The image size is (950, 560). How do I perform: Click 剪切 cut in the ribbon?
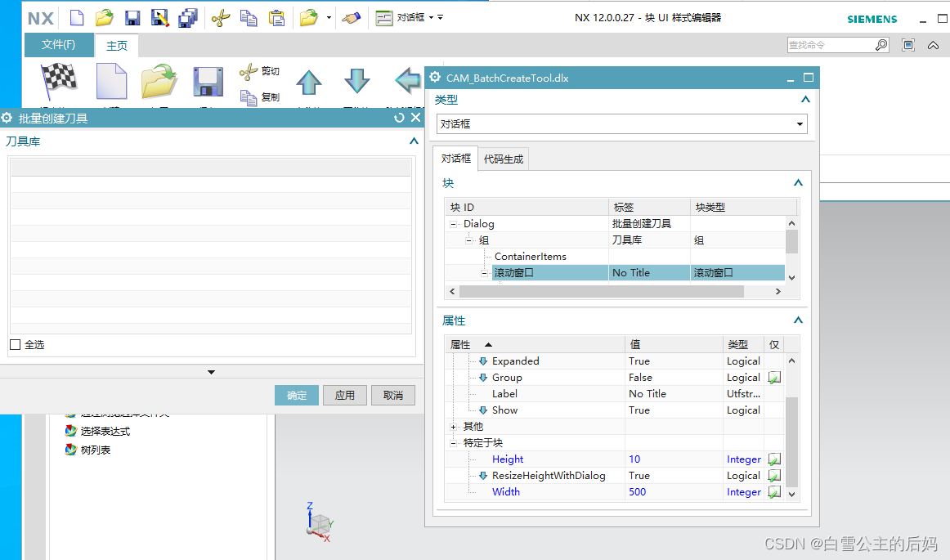coord(260,71)
